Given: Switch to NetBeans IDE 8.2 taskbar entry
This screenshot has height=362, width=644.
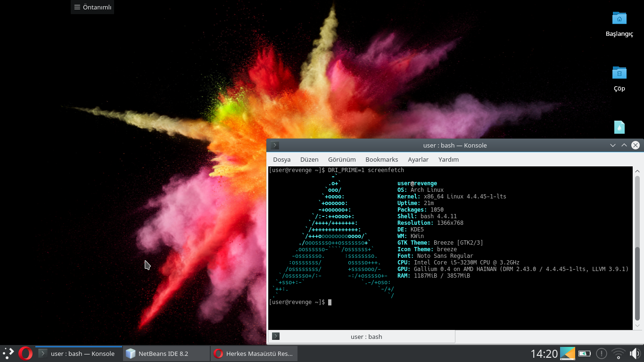Looking at the screenshot, I should coord(166,354).
